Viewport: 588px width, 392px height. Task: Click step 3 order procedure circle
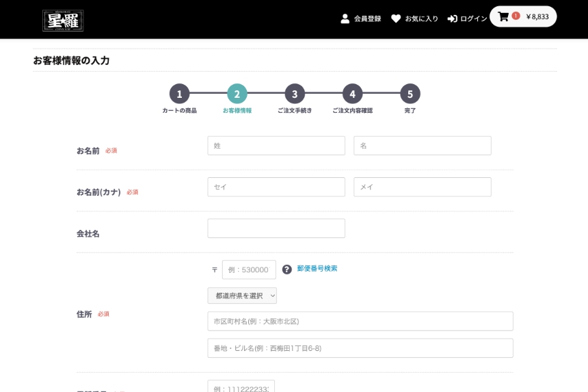pyautogui.click(x=295, y=94)
